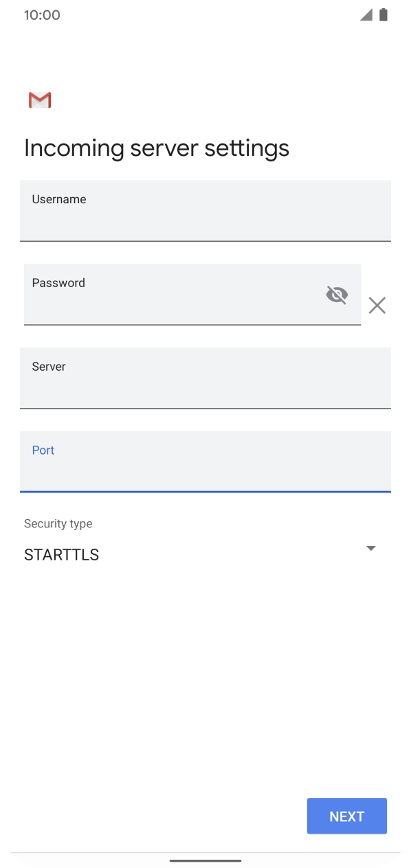Tap the NEXT button

click(x=347, y=816)
